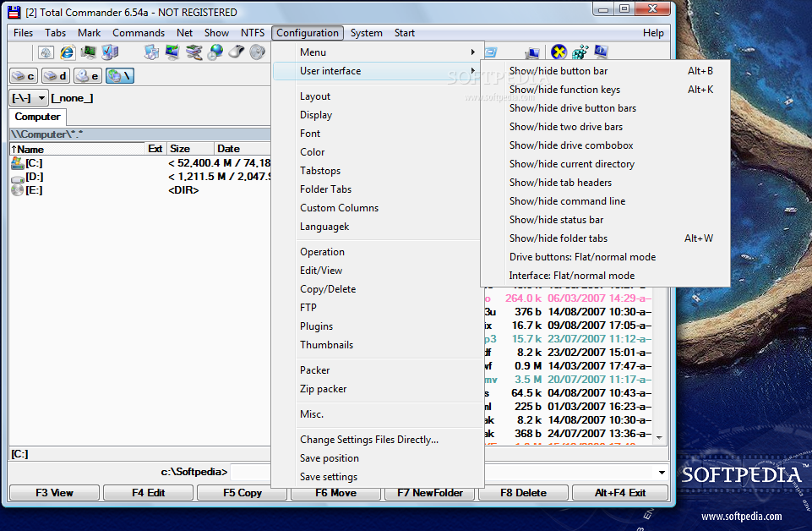Toggle Show/hide status bar

click(605, 220)
